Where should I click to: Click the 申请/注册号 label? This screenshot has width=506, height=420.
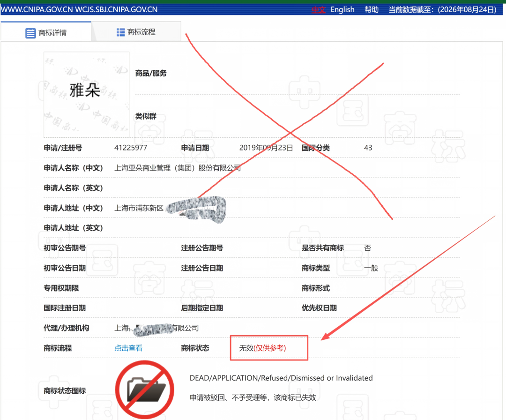point(63,148)
